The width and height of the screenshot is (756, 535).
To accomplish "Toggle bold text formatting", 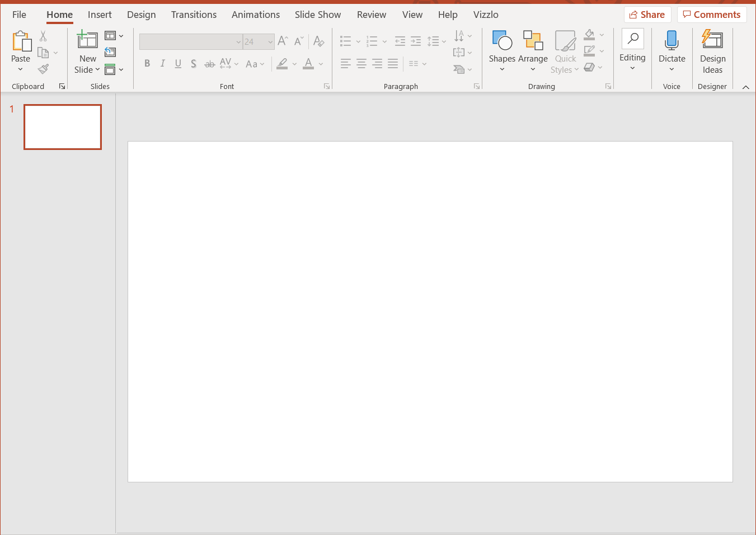I will click(x=147, y=63).
